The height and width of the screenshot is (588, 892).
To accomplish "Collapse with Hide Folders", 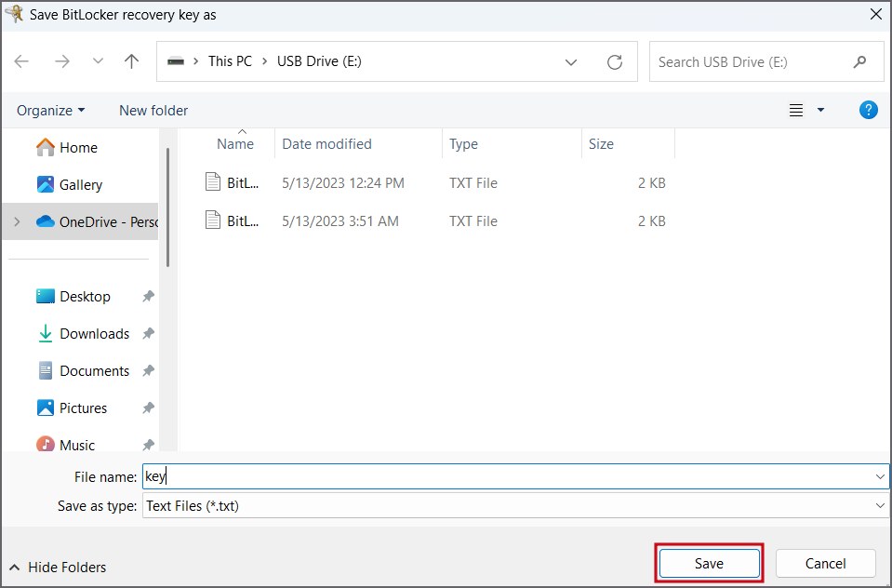I will click(58, 567).
